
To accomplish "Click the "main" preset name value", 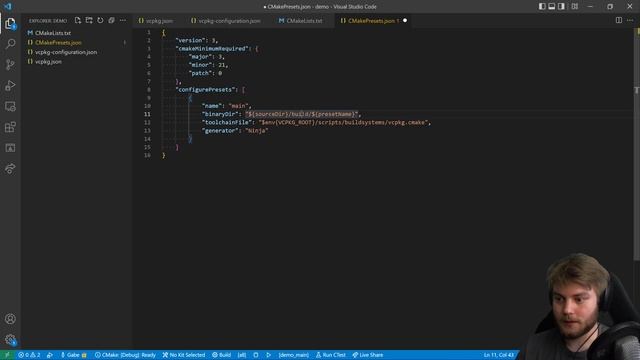I will (x=239, y=106).
